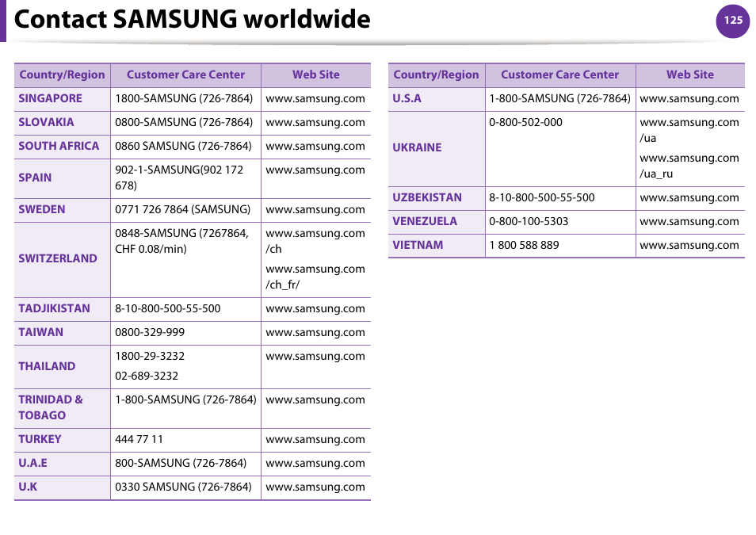
Task: Click Taiwan's number 0800-329-999
Action: [x=150, y=332]
